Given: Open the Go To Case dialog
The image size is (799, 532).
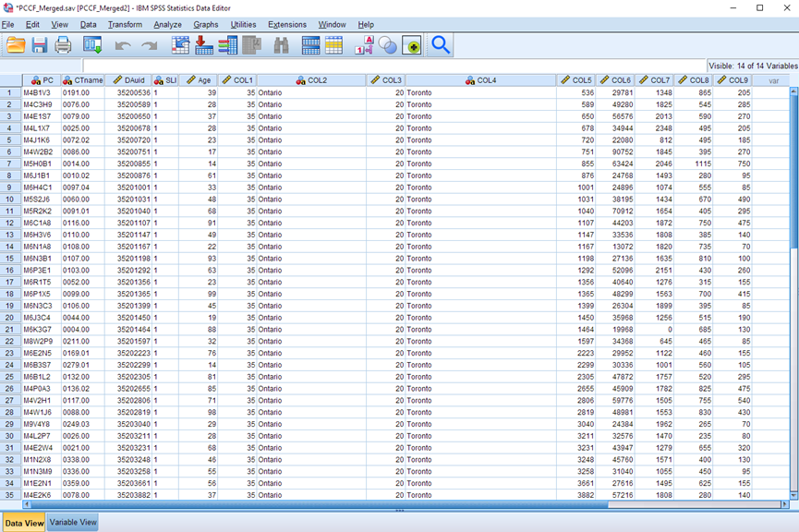Looking at the screenshot, I should click(x=180, y=44).
